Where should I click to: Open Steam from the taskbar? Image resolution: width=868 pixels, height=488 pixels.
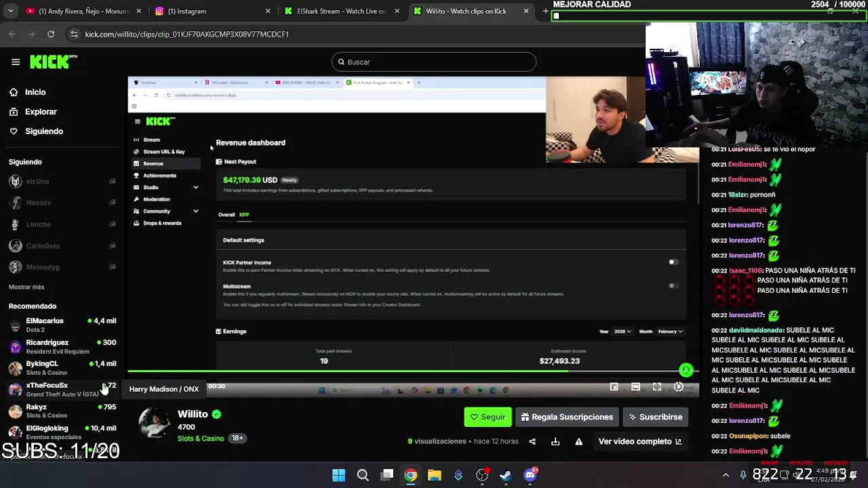pos(506,475)
